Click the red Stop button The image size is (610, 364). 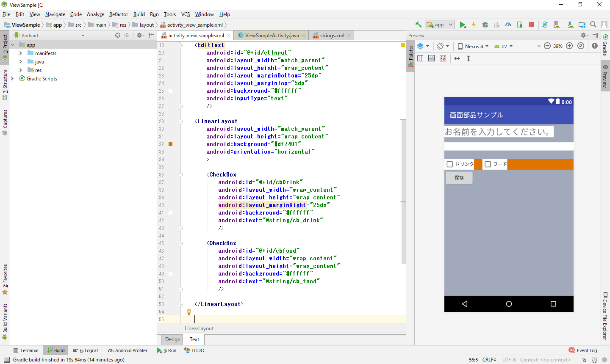(531, 25)
